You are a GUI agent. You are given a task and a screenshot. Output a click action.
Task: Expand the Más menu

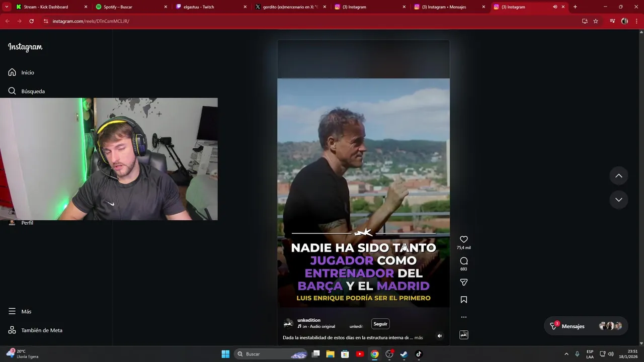tap(20, 311)
